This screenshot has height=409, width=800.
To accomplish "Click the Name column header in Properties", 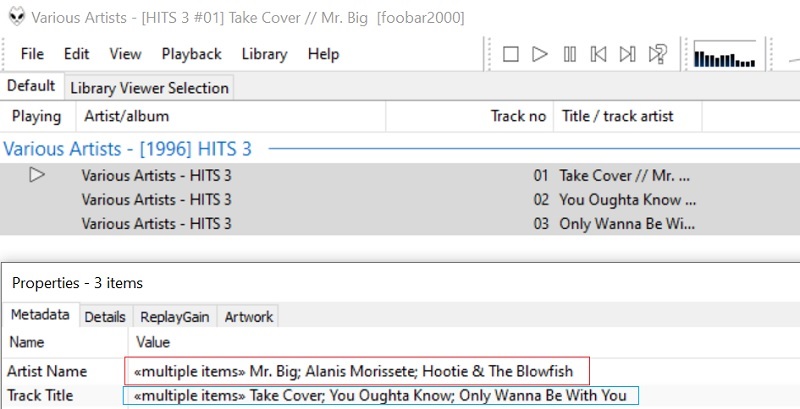I will point(64,342).
